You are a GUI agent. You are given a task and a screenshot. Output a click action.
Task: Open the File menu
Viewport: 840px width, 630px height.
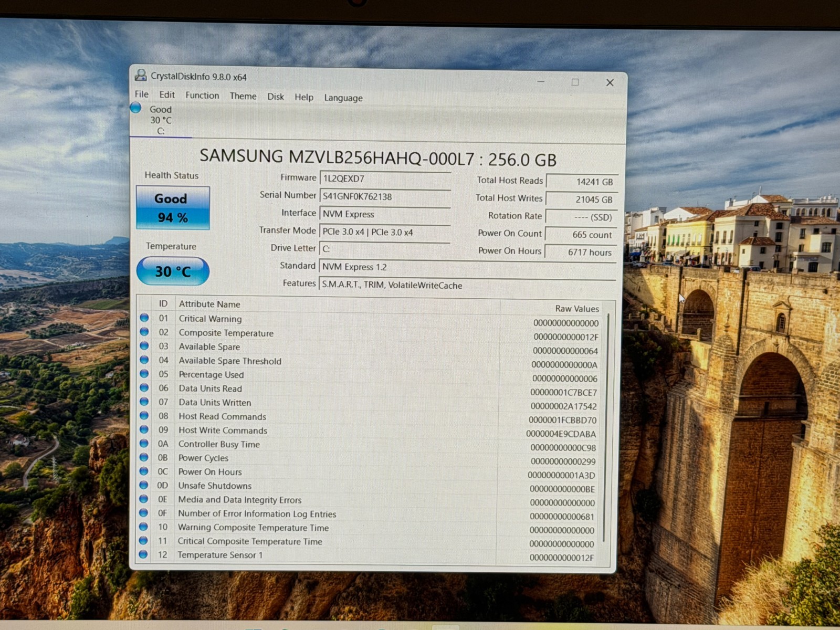click(x=142, y=94)
